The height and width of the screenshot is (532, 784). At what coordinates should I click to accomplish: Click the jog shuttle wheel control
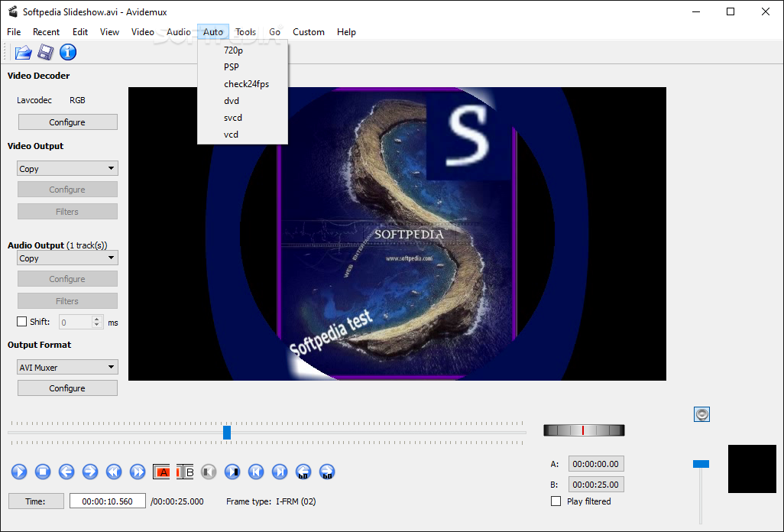coord(584,430)
